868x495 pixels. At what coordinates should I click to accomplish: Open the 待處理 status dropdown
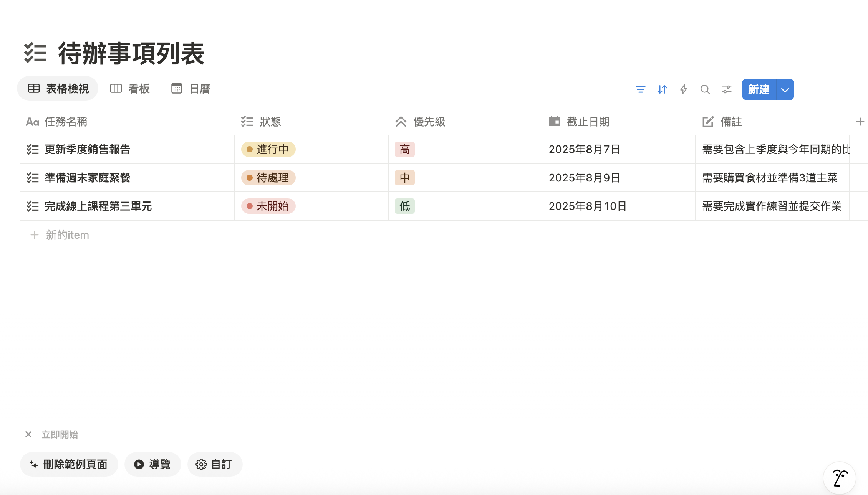click(268, 178)
